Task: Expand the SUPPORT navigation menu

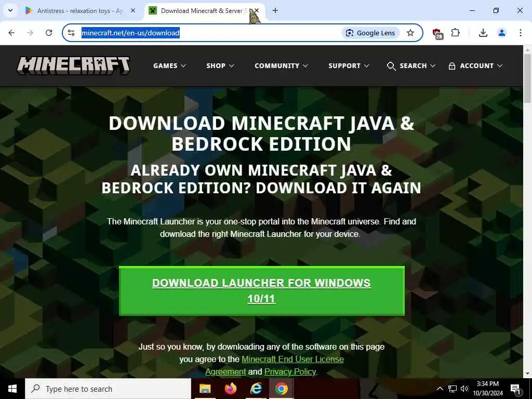Action: [349, 66]
